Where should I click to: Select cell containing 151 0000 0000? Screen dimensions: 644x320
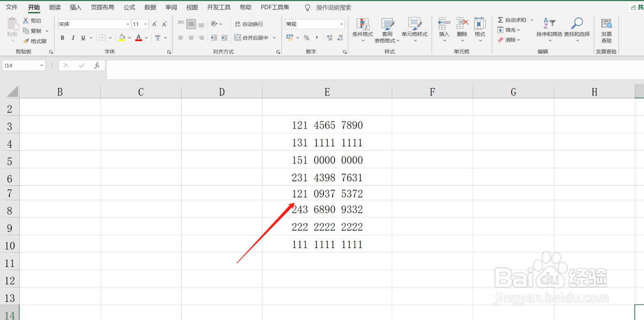coord(327,160)
